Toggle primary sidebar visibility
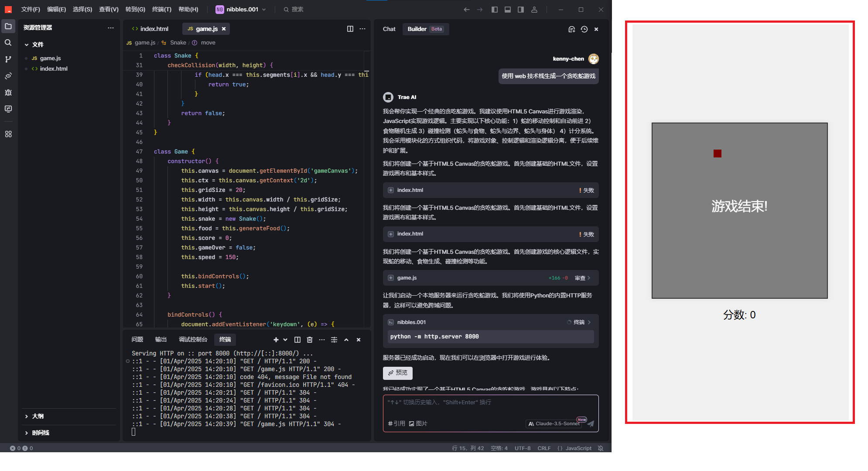Viewport: 868px width, 471px height. coord(494,10)
